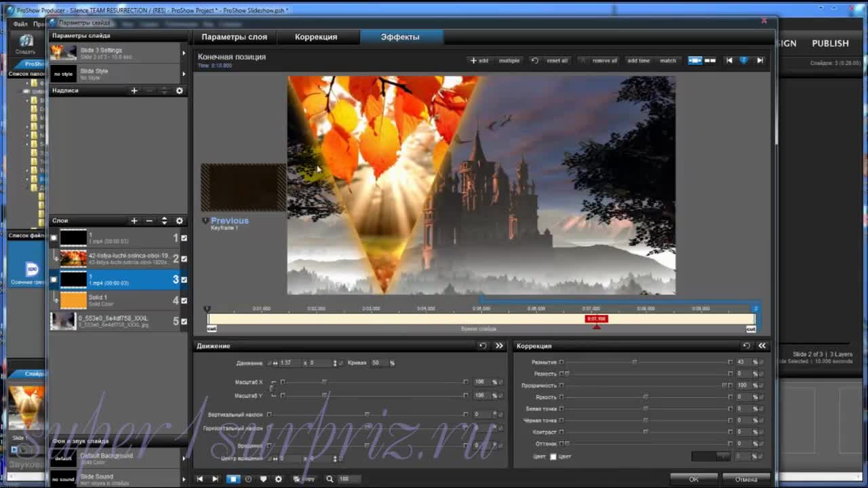868x488 pixels.
Task: Toggle visibility checkbox of layer 1
Action: (184, 238)
